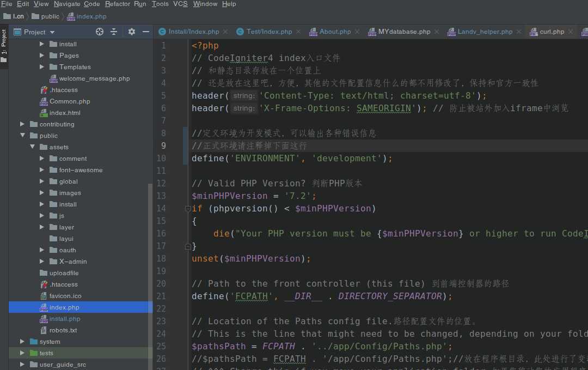The image size is (588, 370).
Task: Fold the if block at line 14
Action: (x=188, y=209)
